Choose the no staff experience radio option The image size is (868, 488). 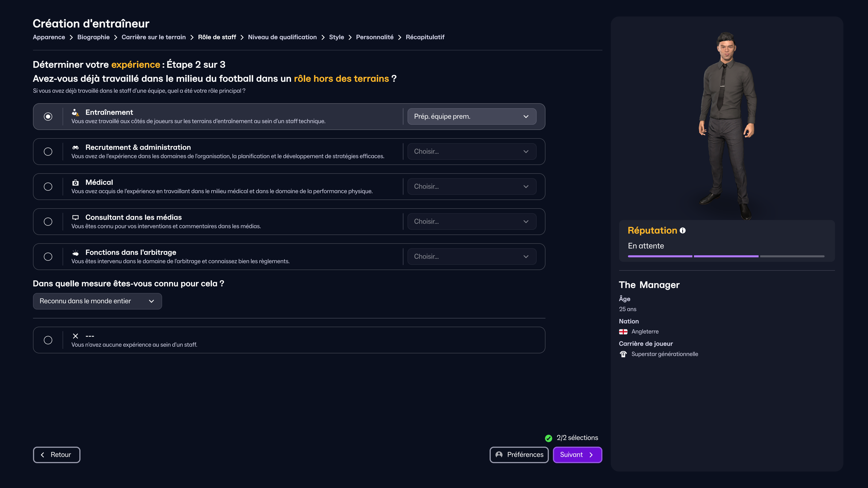[48, 340]
